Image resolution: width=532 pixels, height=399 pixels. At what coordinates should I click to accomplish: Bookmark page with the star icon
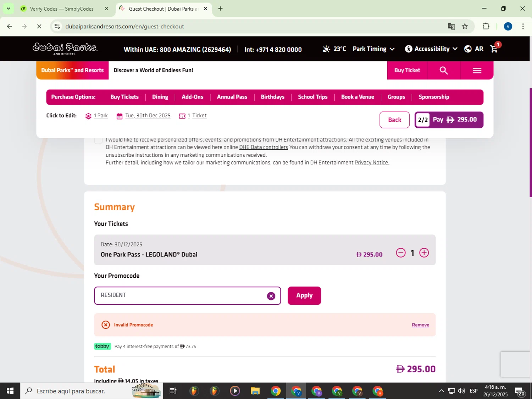coord(465,26)
